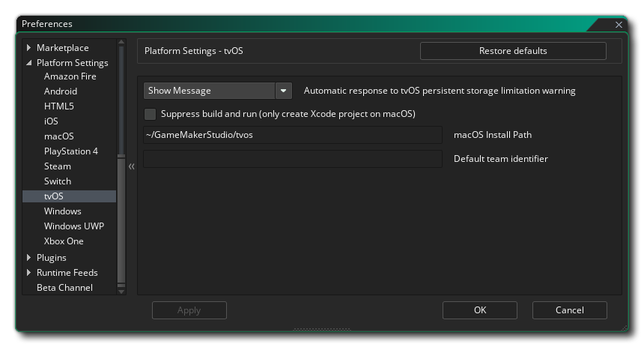The image size is (644, 347).
Task: Focus the Default team identifier field
Action: tap(292, 159)
